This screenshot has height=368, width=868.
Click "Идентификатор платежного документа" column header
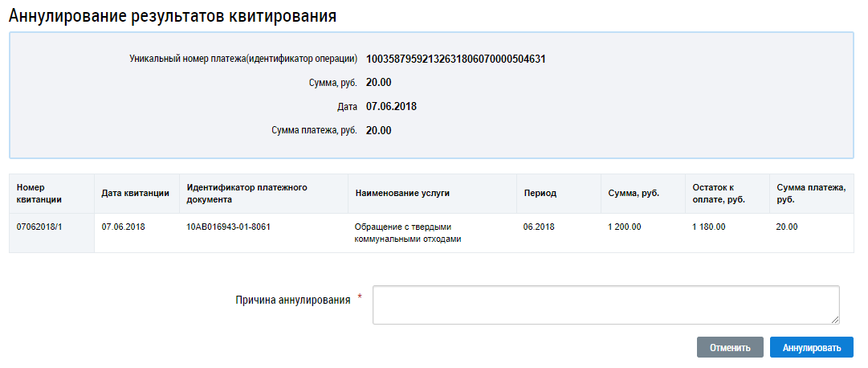click(247, 193)
